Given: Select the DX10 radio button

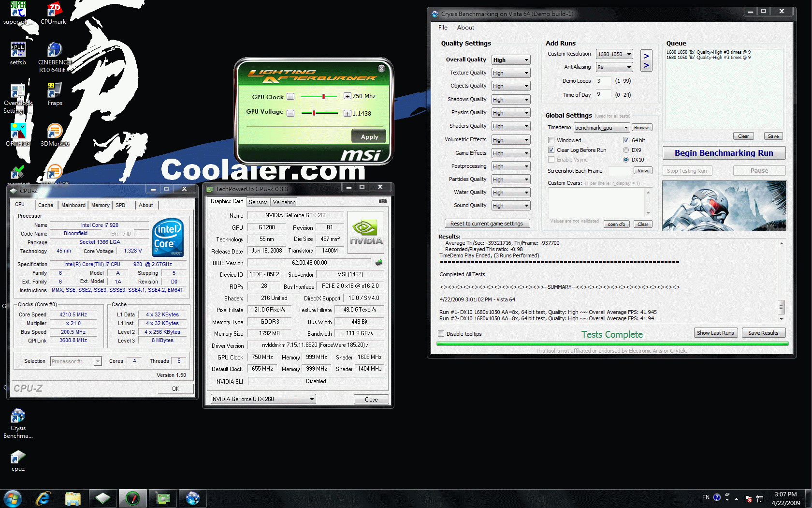Looking at the screenshot, I should 626,160.
